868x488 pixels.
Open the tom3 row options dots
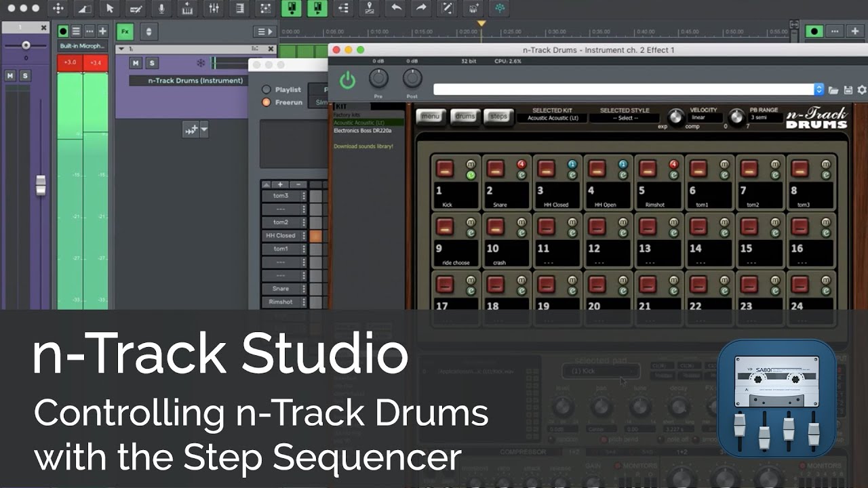pyautogui.click(x=304, y=196)
